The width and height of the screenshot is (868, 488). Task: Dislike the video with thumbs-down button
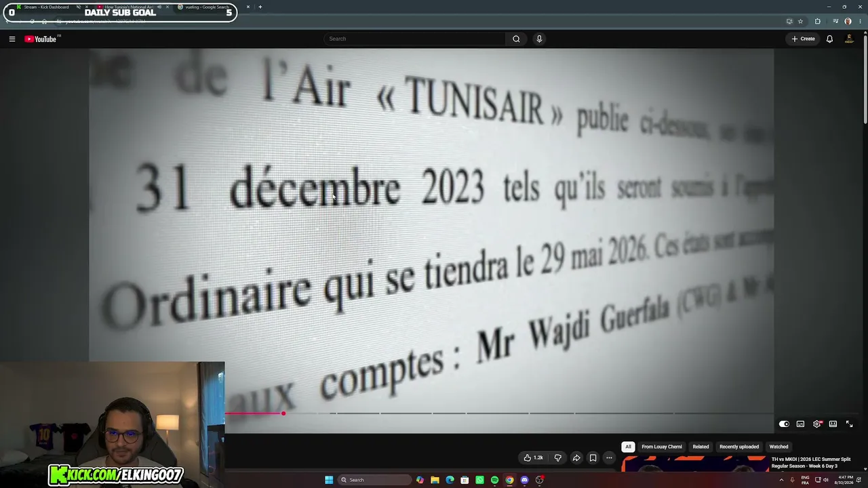click(x=557, y=458)
